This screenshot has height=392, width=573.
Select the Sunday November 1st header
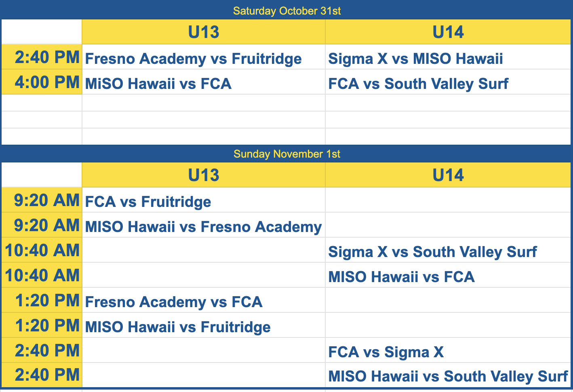tap(286, 154)
